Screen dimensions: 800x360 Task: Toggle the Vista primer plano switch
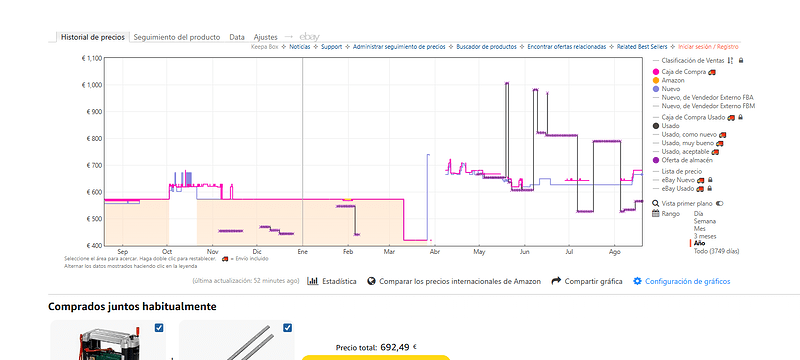pyautogui.click(x=720, y=203)
